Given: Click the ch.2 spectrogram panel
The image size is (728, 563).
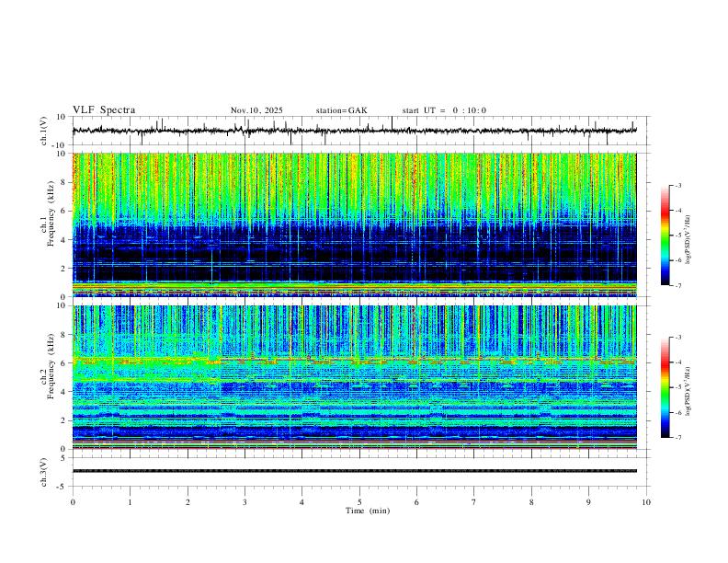Looking at the screenshot, I should tap(355, 377).
